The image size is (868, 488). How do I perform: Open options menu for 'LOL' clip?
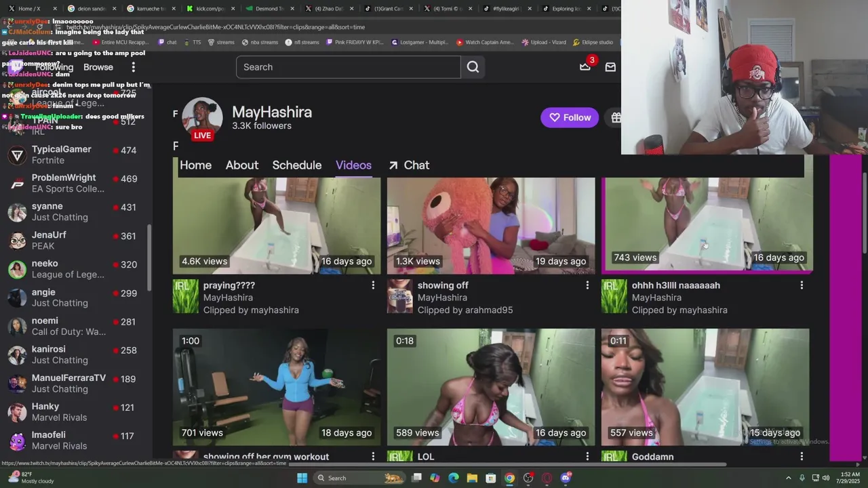tap(587, 457)
